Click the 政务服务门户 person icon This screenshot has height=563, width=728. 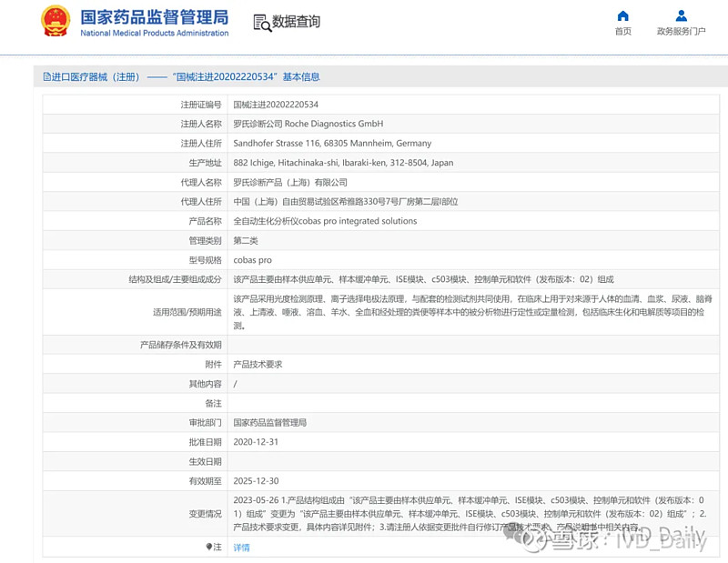(x=682, y=15)
